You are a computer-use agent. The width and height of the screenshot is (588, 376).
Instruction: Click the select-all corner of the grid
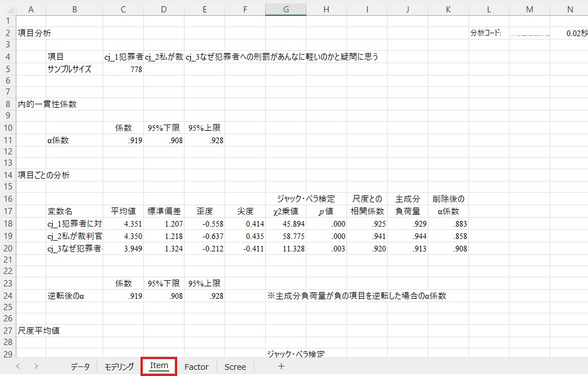(x=8, y=10)
